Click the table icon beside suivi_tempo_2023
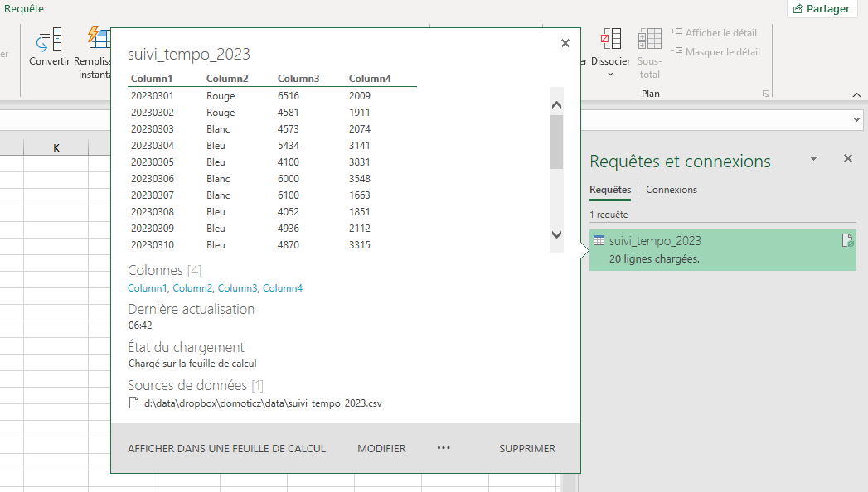This screenshot has width=868, height=492. (x=599, y=241)
